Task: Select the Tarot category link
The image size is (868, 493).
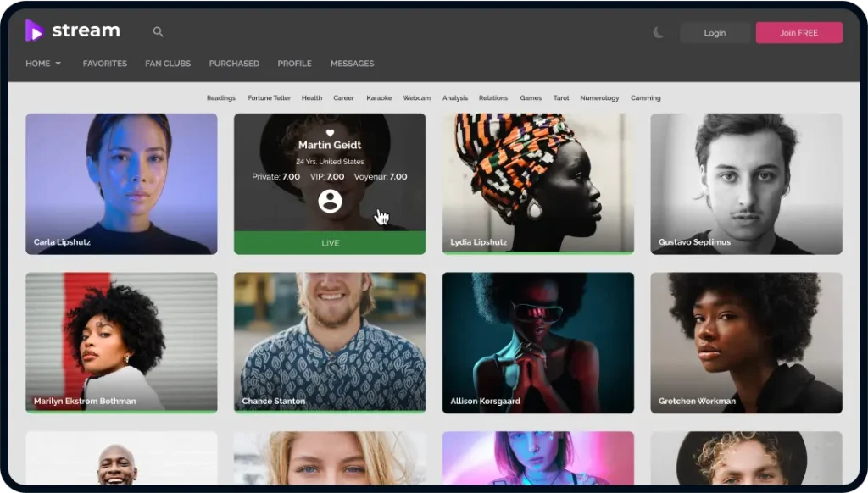Action: tap(561, 98)
